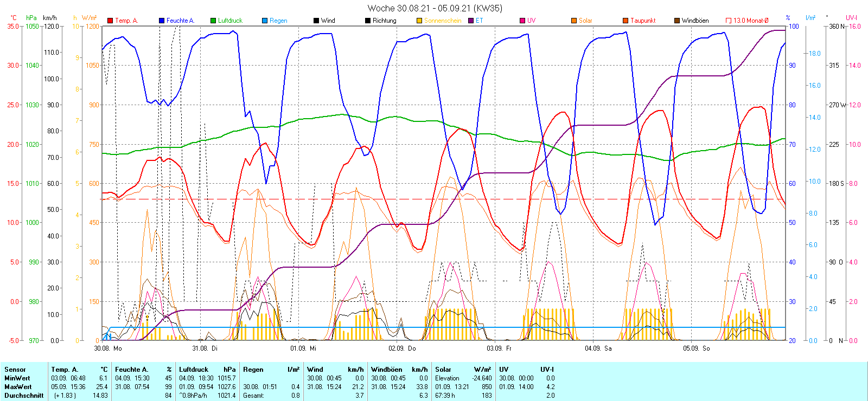Click the UV maximum value 4.2
Screen dimensions: 868x401
tap(550, 387)
